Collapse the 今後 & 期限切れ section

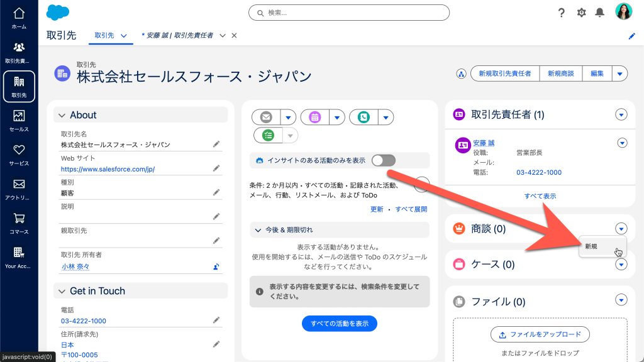[x=258, y=230]
